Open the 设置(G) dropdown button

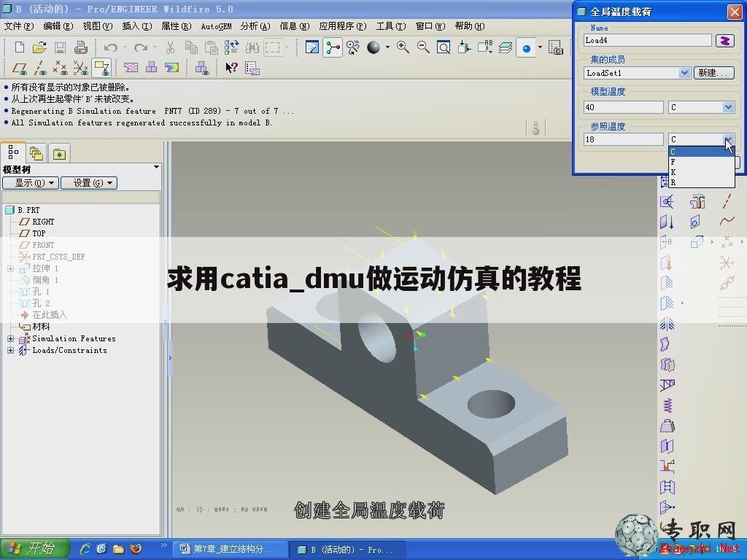pos(89,183)
